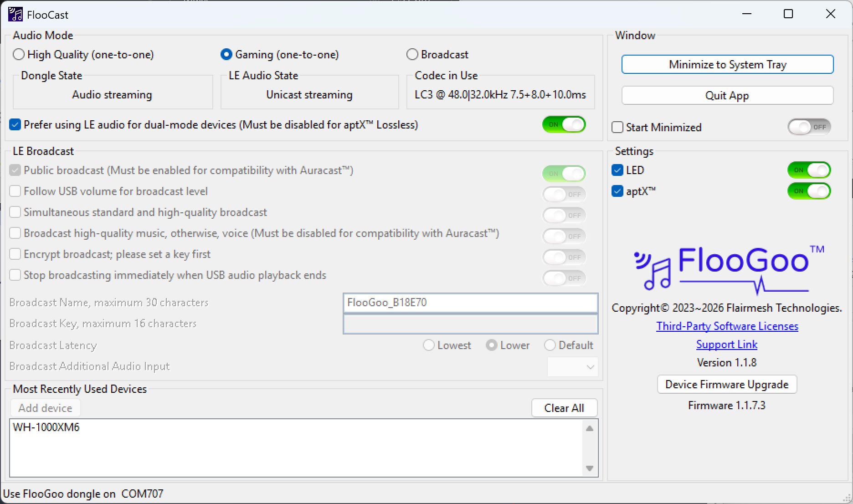Check Follow USB volume for broadcast level

[15, 191]
